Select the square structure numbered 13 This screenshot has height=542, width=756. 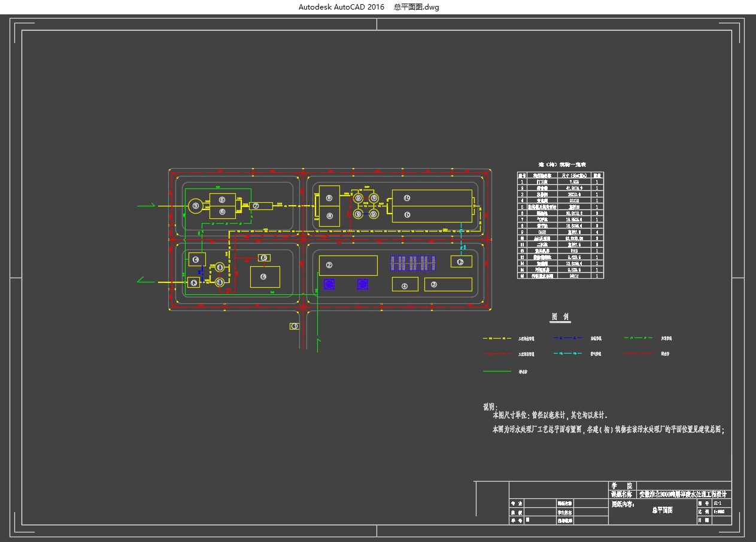click(193, 282)
